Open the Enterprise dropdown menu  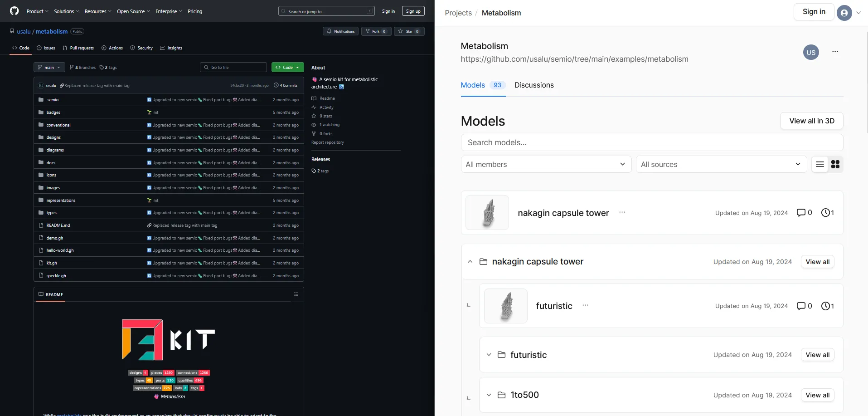(169, 11)
